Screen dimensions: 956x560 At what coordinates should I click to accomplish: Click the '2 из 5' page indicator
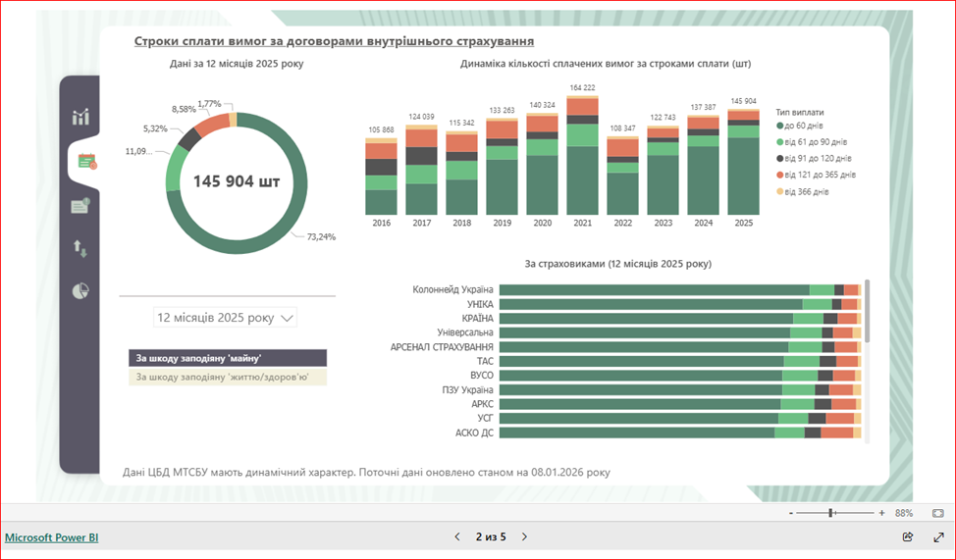tap(491, 536)
